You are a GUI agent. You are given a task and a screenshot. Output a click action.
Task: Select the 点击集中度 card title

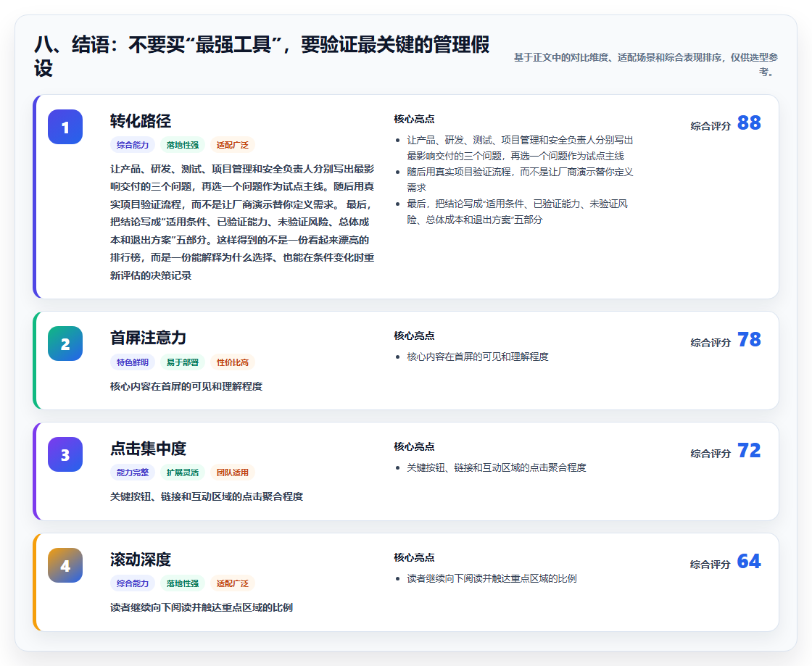148,449
